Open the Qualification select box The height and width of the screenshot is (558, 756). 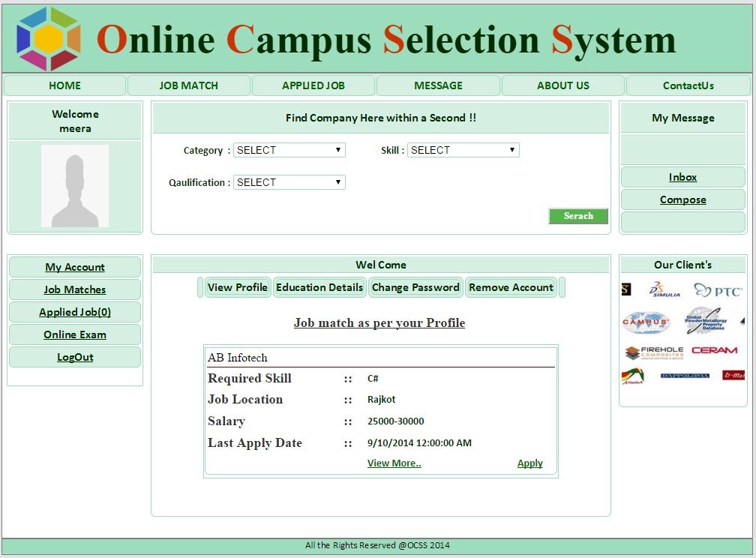tap(289, 182)
